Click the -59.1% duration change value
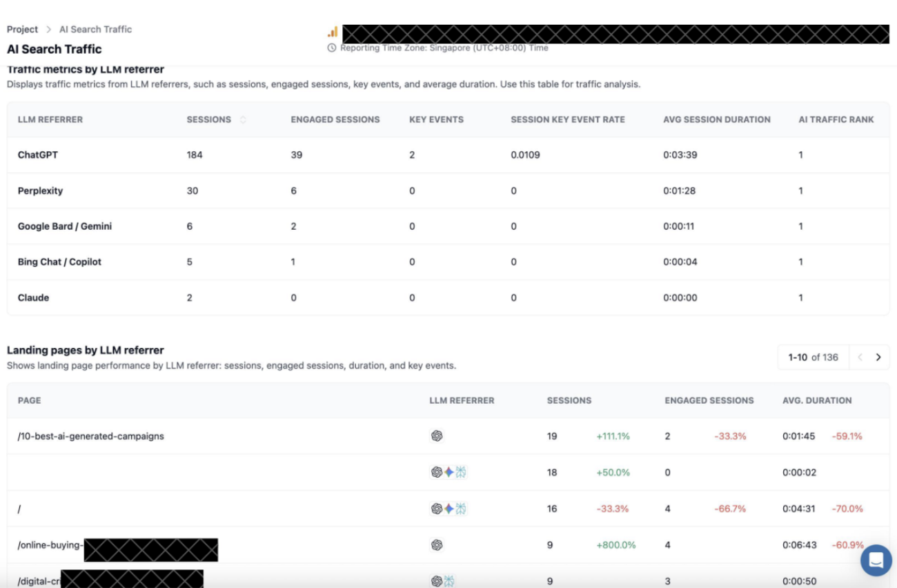 coord(847,436)
